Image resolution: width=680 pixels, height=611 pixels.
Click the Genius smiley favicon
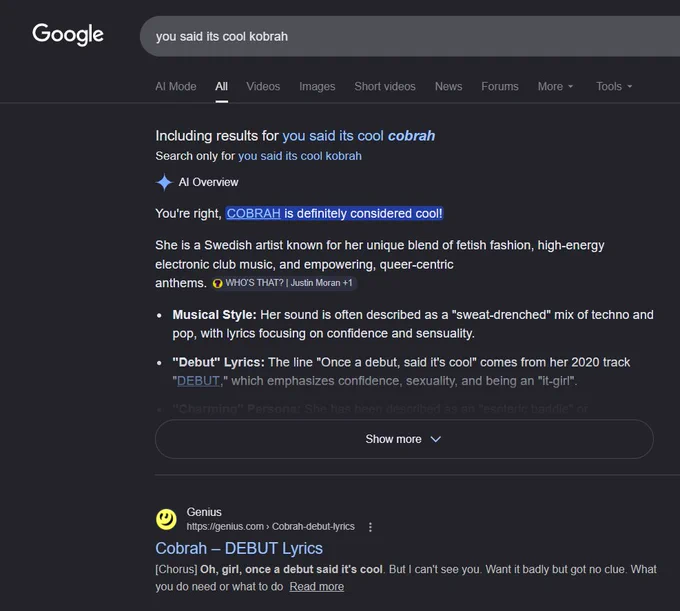pos(166,519)
